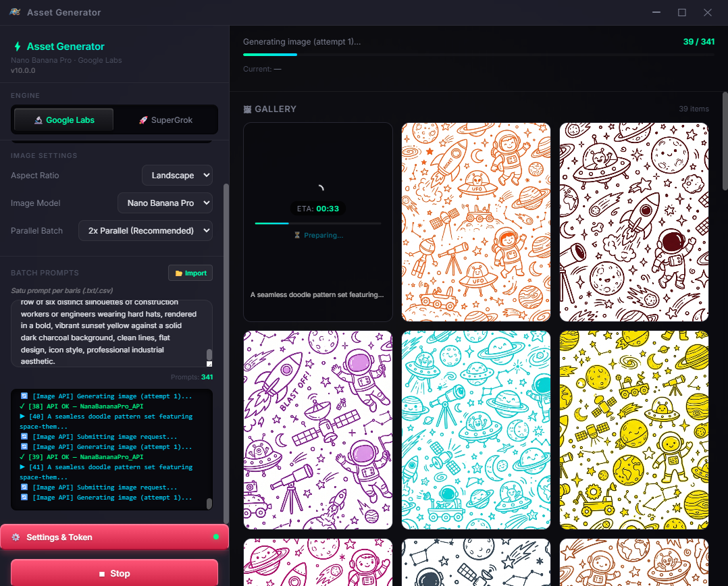This screenshot has width=728, height=586.
Task: Click the rocket icon on the SuperGrok tab
Action: tap(143, 120)
